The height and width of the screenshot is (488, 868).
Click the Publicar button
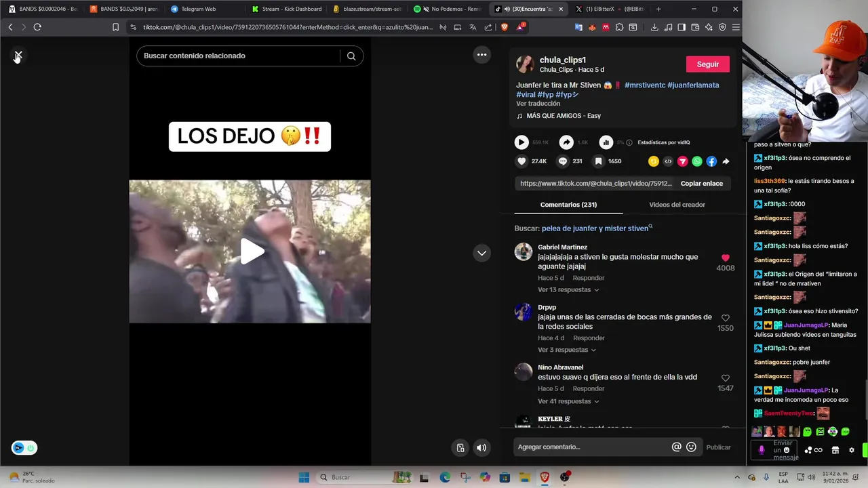[x=718, y=447]
